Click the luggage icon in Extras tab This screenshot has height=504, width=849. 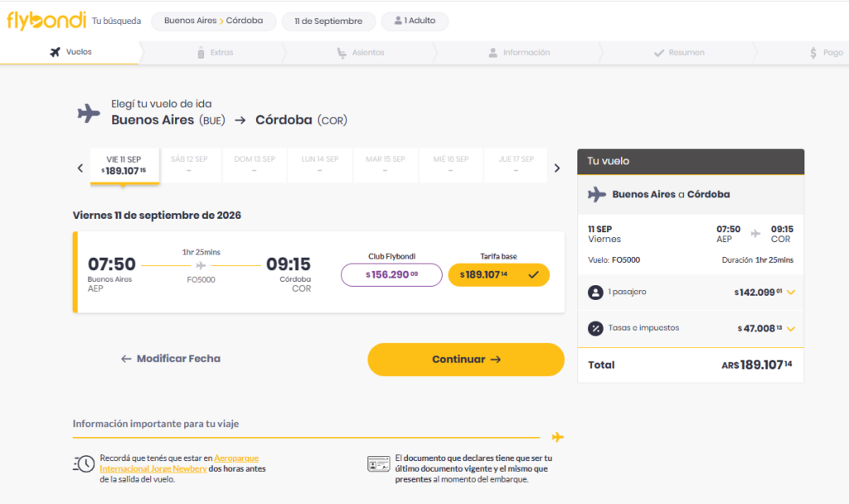(201, 52)
